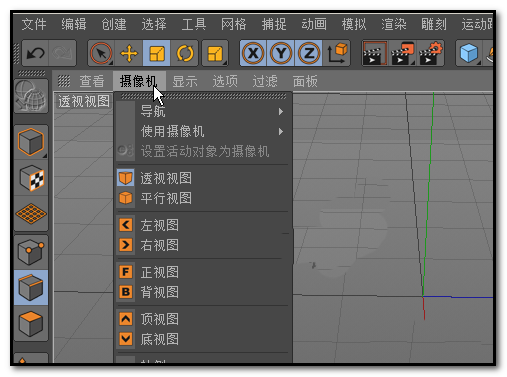Choose 透视视图 in camera menu
The width and height of the screenshot is (507, 377).
(203, 178)
